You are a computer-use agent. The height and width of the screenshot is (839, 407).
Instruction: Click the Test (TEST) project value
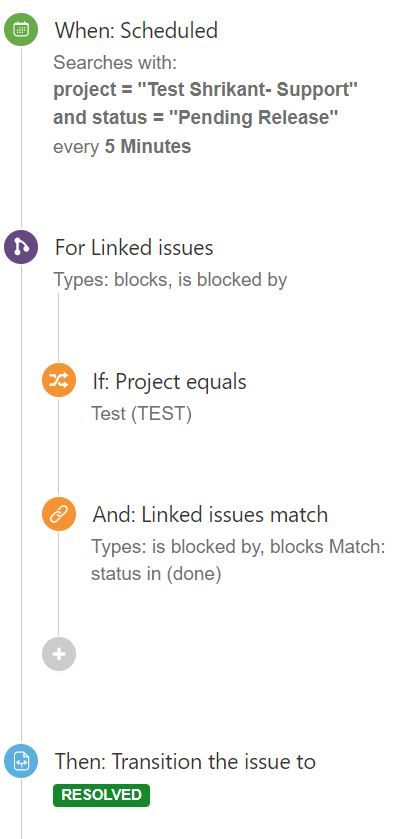[141, 414]
